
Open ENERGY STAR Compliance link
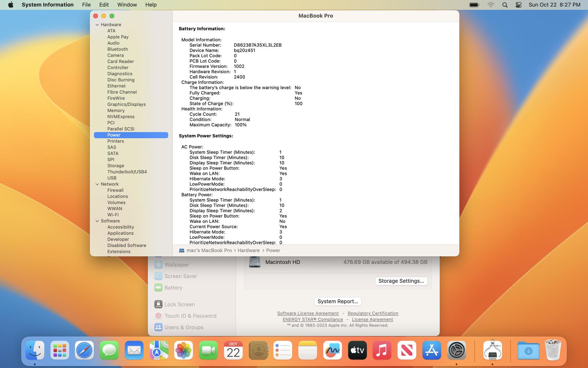(313, 319)
